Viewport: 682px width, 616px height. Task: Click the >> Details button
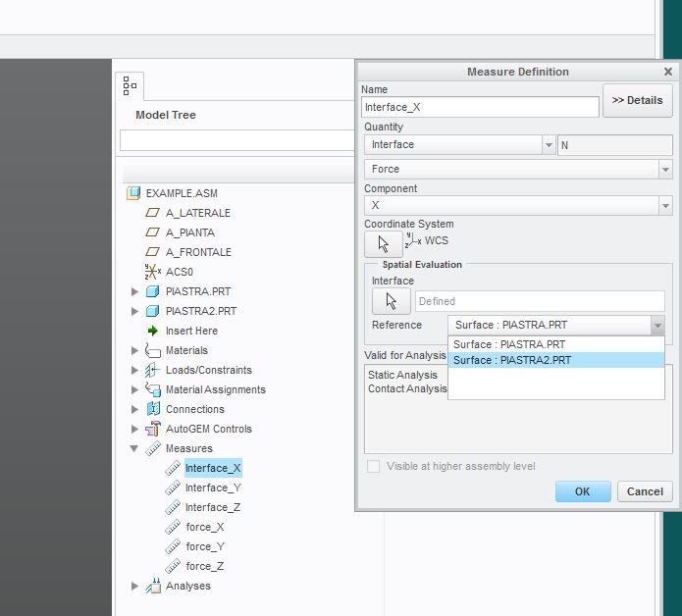click(637, 100)
